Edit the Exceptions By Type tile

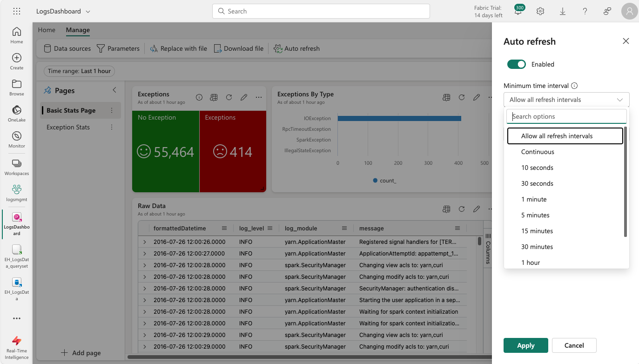point(477,97)
